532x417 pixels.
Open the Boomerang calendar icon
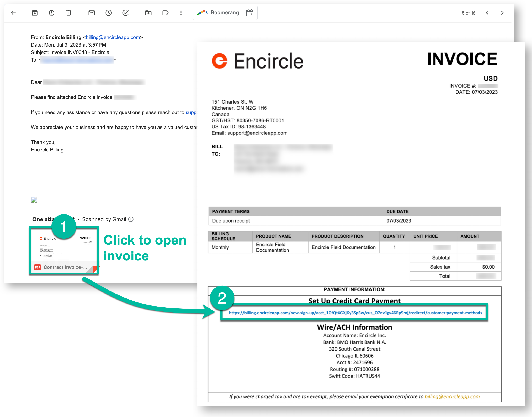pyautogui.click(x=250, y=13)
